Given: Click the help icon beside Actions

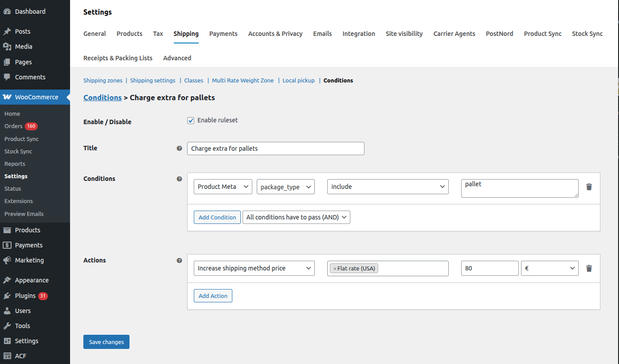Looking at the screenshot, I should pyautogui.click(x=179, y=260).
